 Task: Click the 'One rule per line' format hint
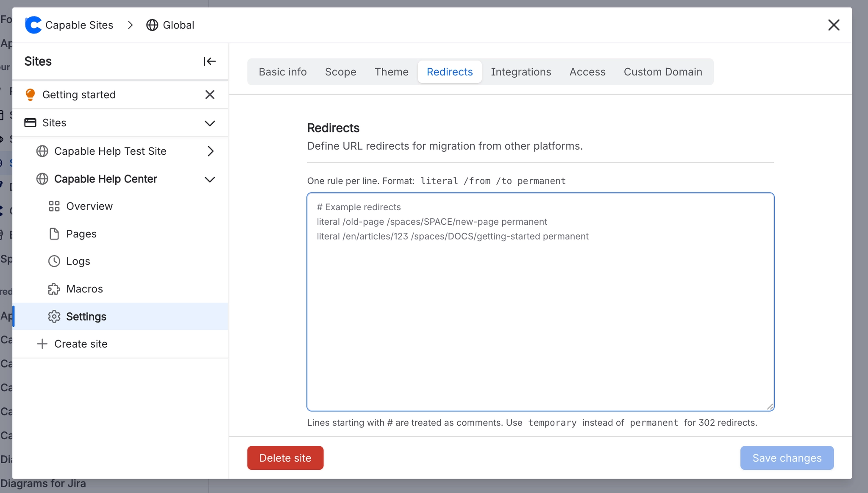tap(437, 181)
